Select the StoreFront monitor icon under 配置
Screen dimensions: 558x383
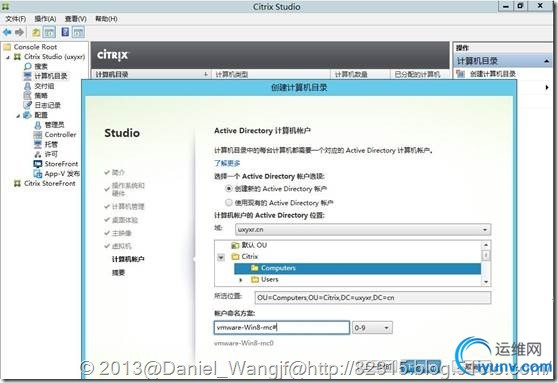click(38, 164)
